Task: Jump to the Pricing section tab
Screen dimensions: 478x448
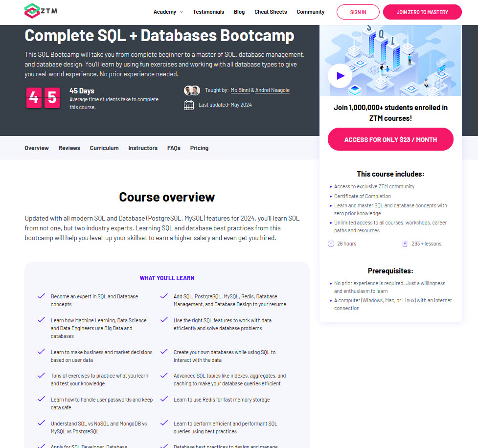Action: pos(199,148)
